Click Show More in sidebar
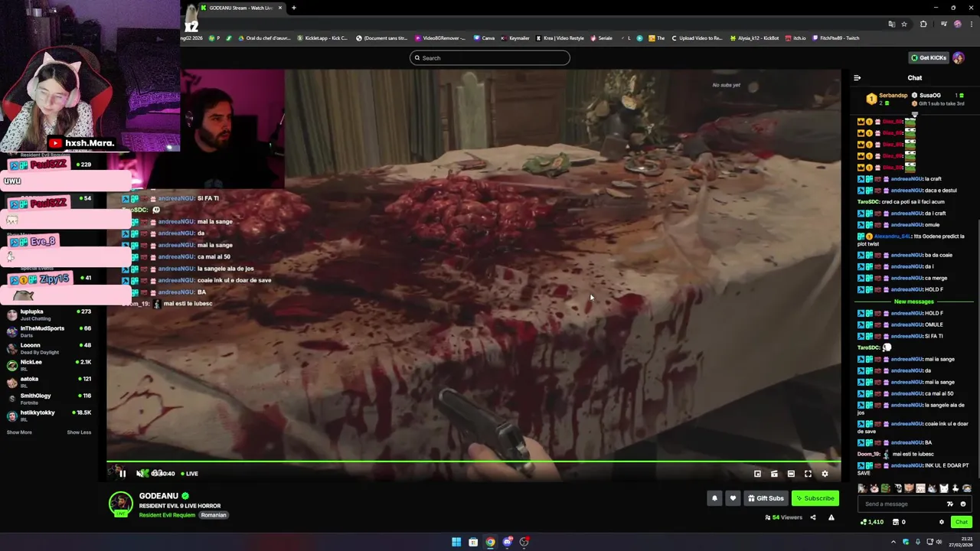980x551 pixels. click(19, 432)
